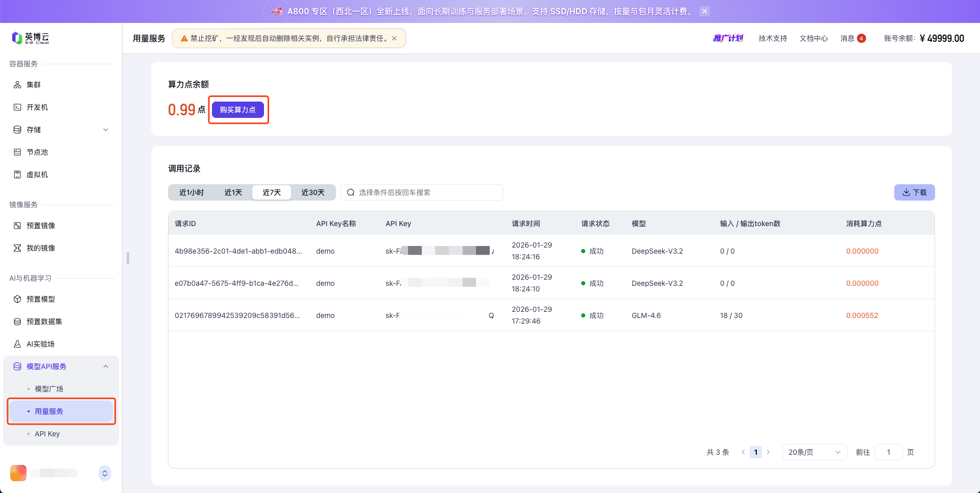The width and height of the screenshot is (980, 493).
Task: Open 模型广场 in the sidebar
Action: [x=49, y=389]
